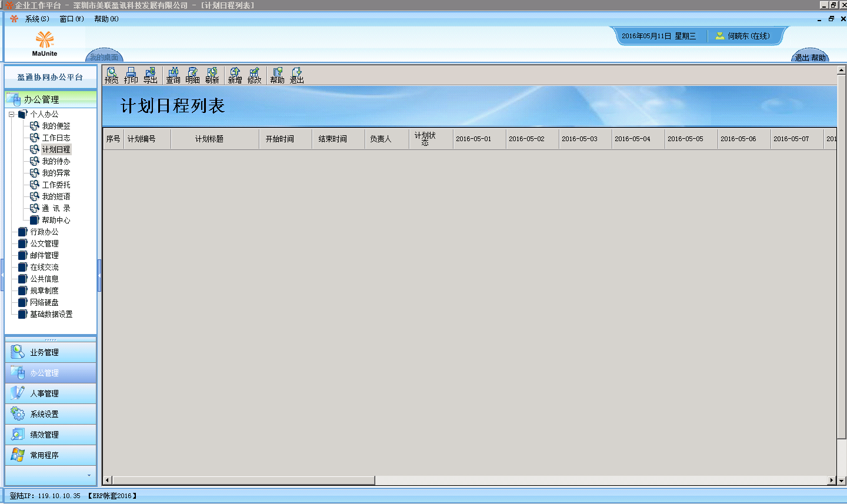Open the 系统设置 gear module

click(x=51, y=414)
